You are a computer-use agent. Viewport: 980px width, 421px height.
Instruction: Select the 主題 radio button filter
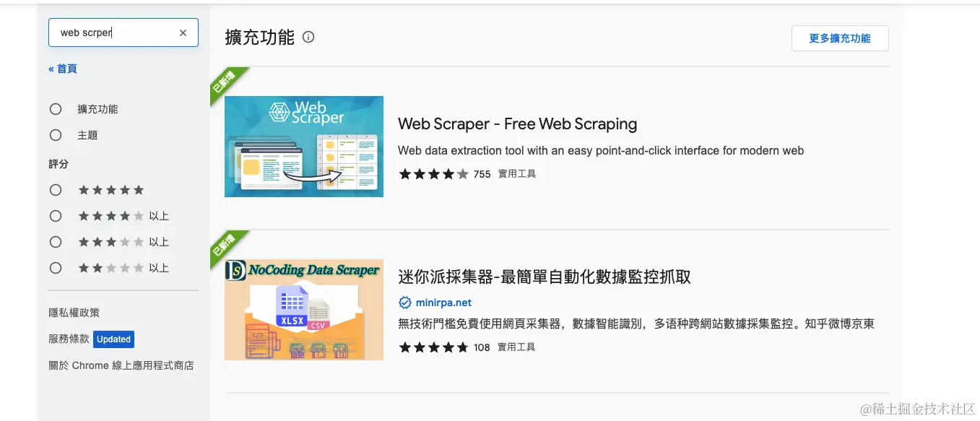click(56, 135)
